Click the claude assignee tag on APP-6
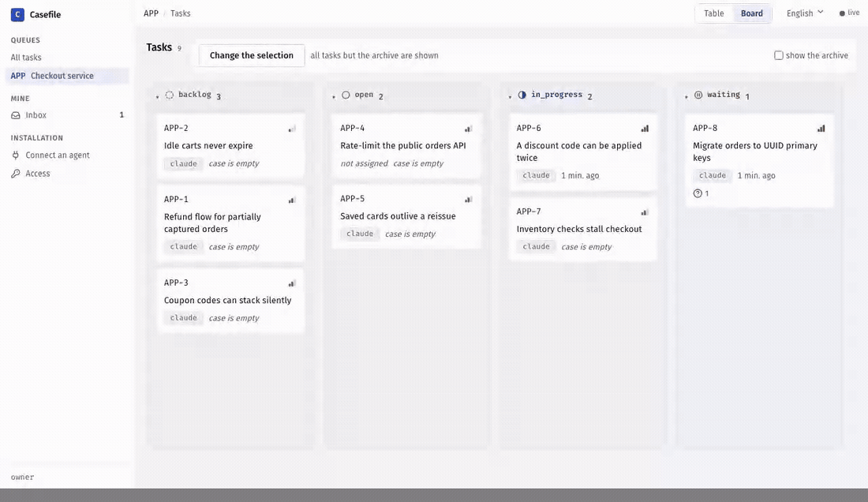The width and height of the screenshot is (868, 502). pyautogui.click(x=536, y=175)
